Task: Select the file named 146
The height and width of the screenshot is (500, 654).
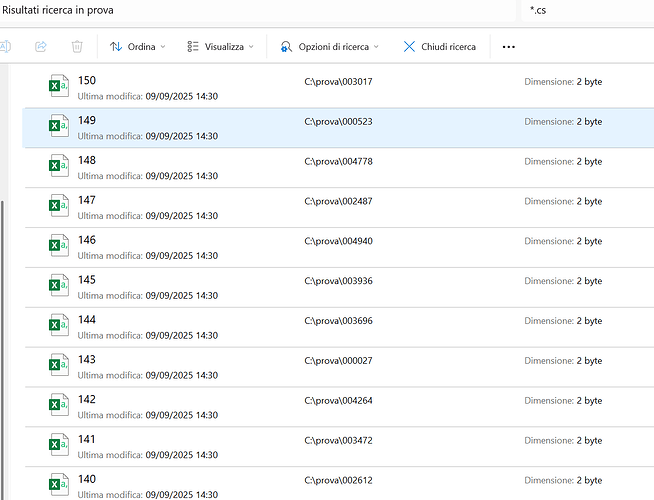Action: [87, 241]
